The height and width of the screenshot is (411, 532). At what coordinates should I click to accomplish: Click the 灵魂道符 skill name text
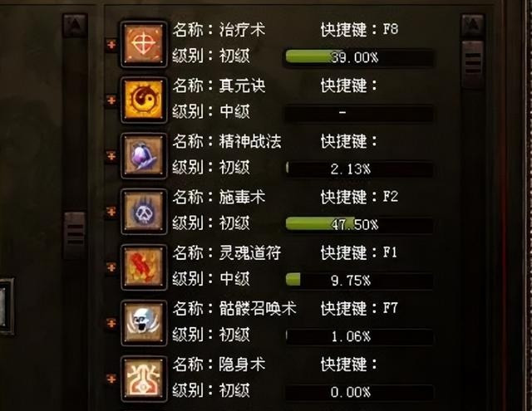[250, 252]
